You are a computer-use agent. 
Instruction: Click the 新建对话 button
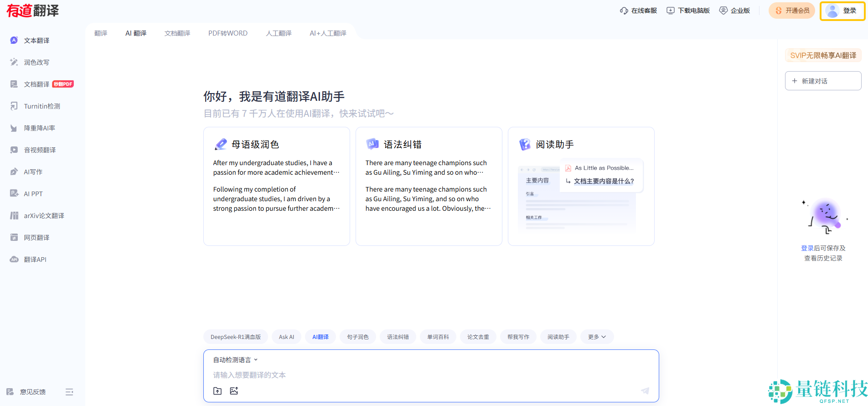coord(823,81)
